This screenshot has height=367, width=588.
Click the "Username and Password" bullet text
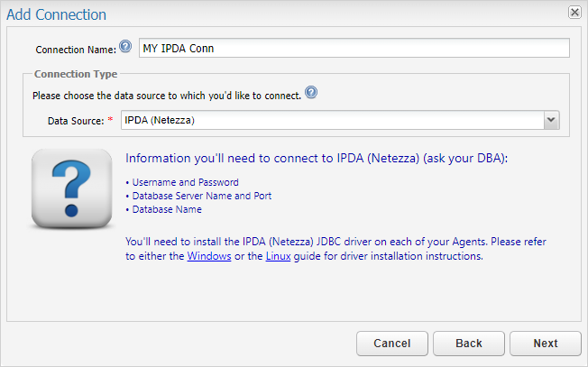[185, 182]
